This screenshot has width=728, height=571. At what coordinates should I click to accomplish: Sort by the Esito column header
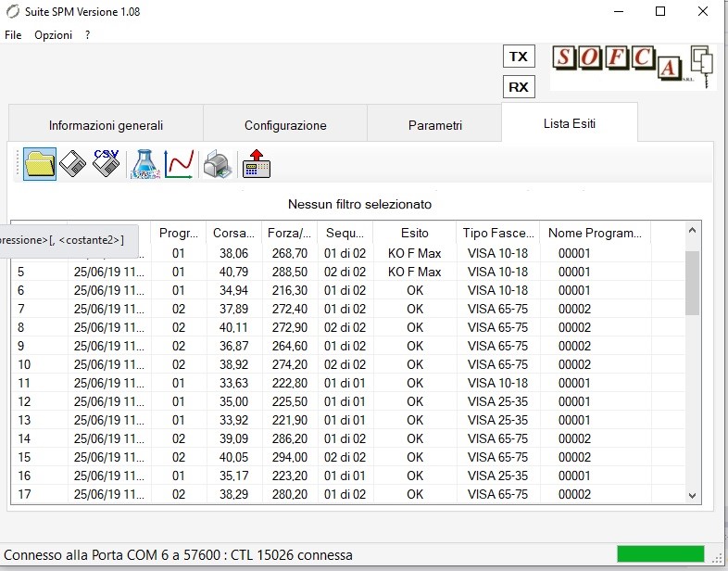(415, 233)
